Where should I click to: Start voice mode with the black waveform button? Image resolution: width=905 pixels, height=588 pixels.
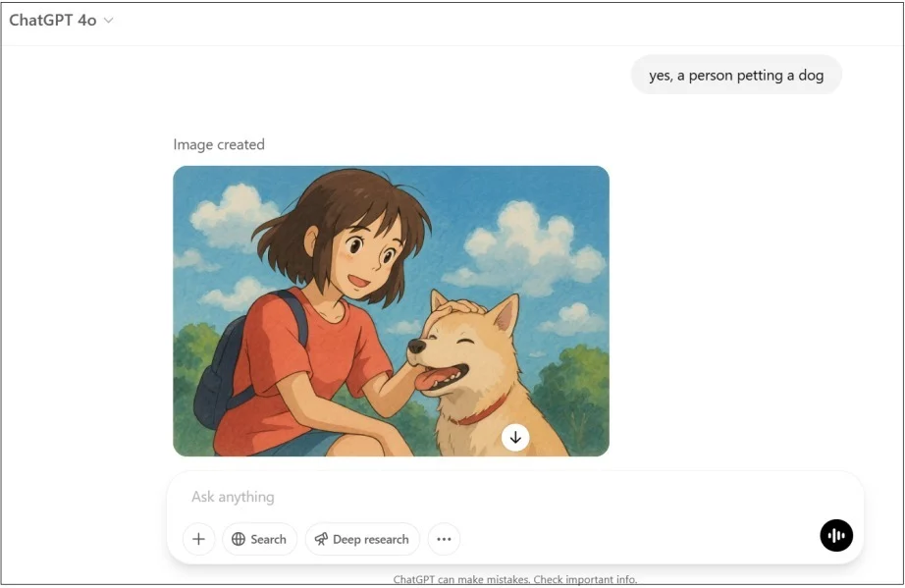point(836,535)
